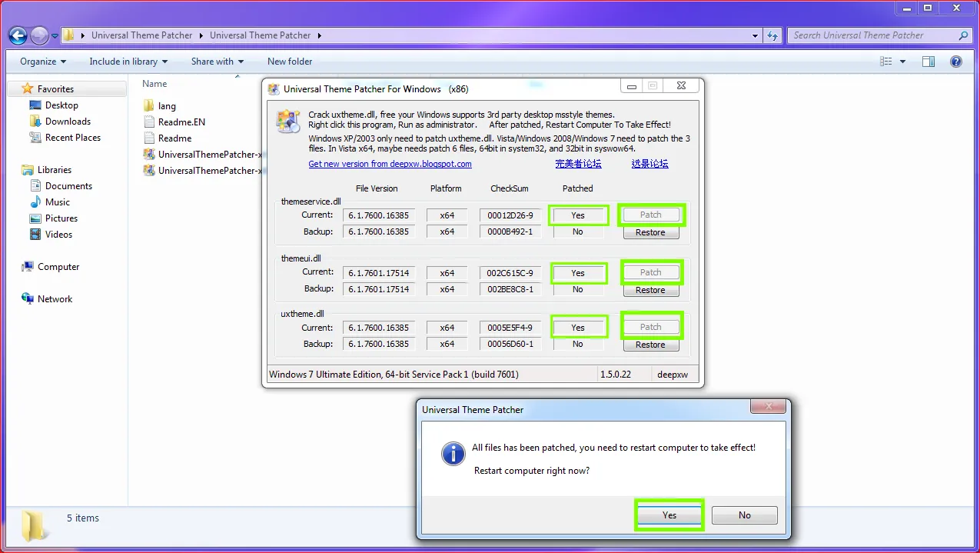This screenshot has width=980, height=553.
Task: Click themeui.dll current checksum 002C615C-9
Action: point(510,273)
